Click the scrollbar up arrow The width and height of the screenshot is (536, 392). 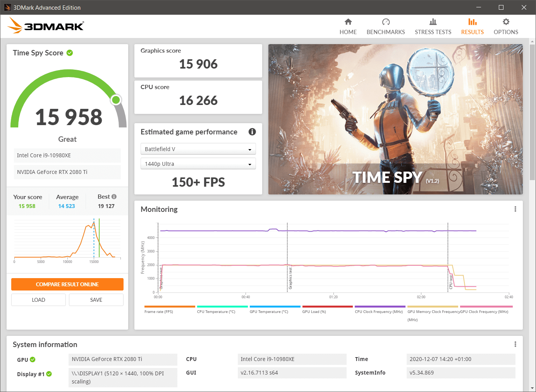[x=532, y=41]
